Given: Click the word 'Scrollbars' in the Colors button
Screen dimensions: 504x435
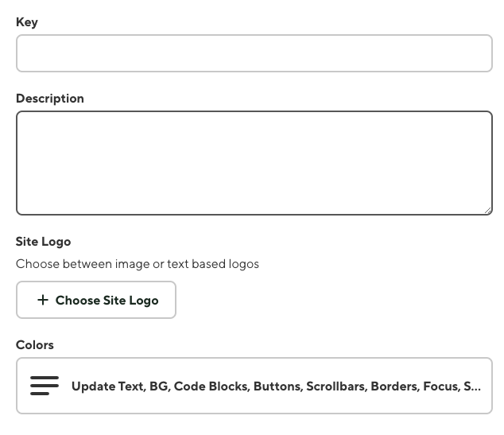Looking at the screenshot, I should pos(335,386).
